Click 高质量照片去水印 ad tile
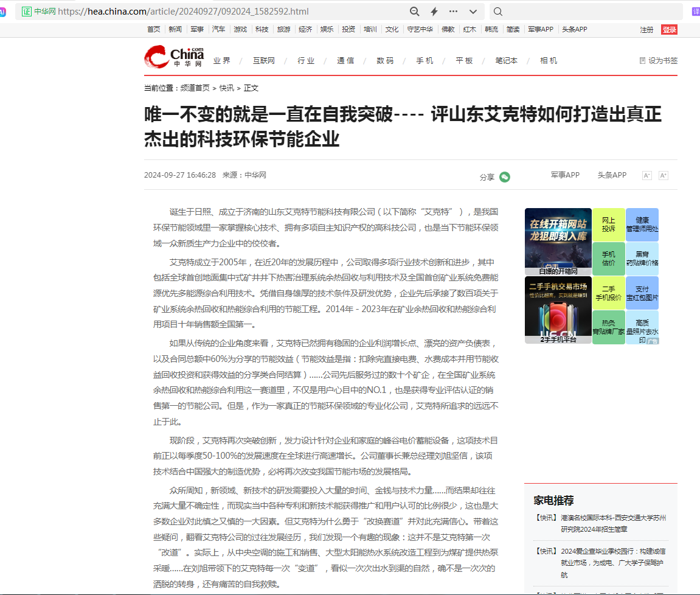This screenshot has width=700, height=595. (x=642, y=327)
